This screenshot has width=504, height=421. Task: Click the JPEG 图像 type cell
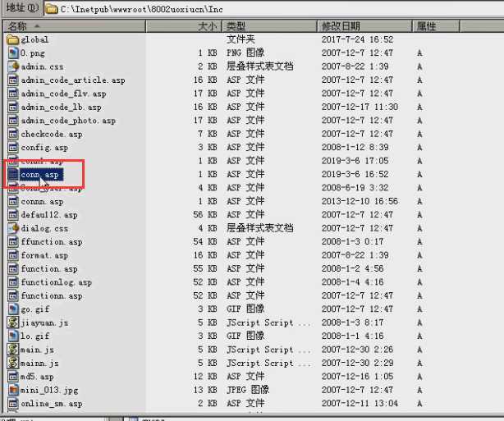coord(248,390)
